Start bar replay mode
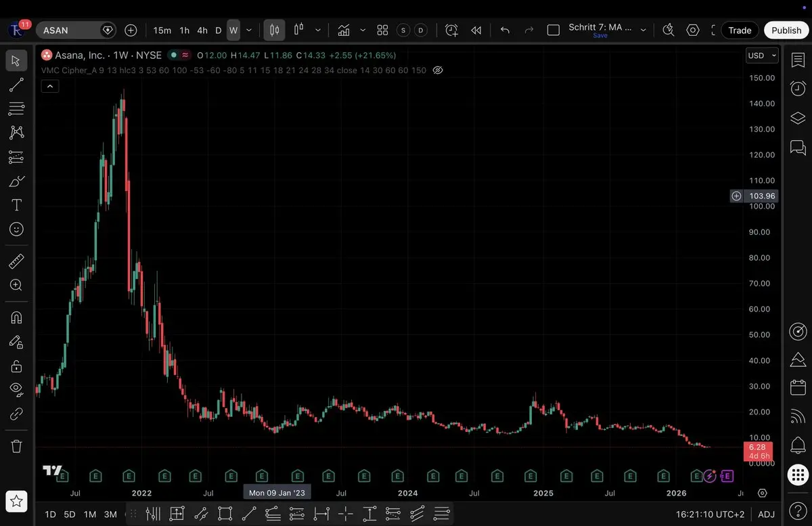 pos(476,30)
